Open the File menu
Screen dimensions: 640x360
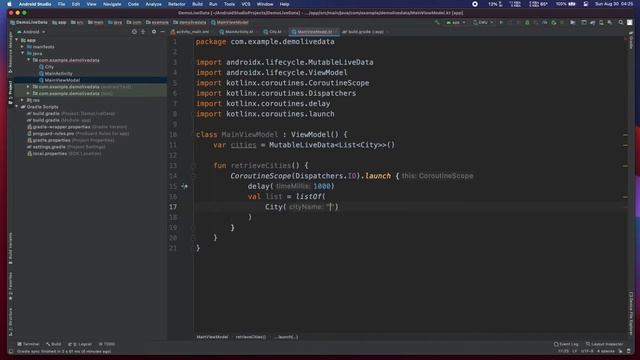[x=61, y=4]
